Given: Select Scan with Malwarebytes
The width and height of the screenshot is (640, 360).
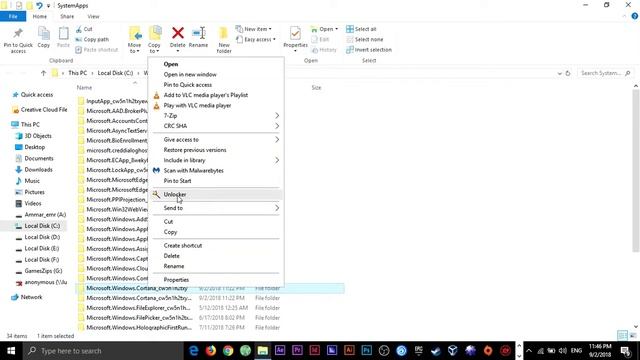Looking at the screenshot, I should point(217,170).
